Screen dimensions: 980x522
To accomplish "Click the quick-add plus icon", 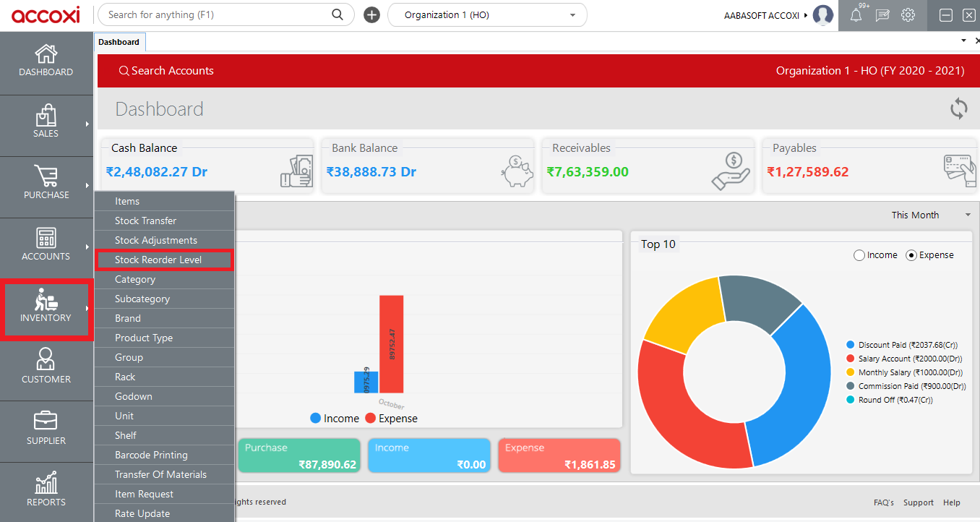I will click(x=371, y=14).
